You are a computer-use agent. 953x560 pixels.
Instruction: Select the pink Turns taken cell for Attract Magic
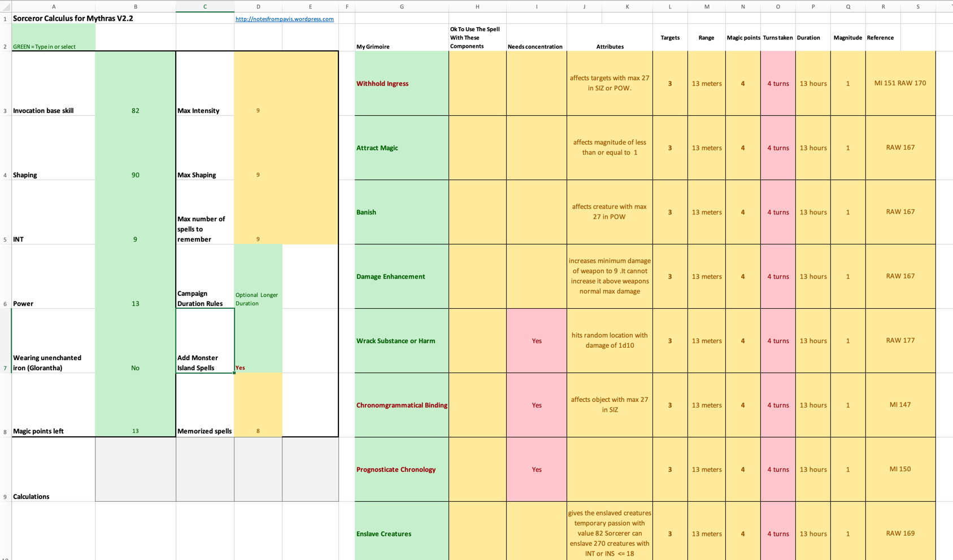pyautogui.click(x=777, y=148)
